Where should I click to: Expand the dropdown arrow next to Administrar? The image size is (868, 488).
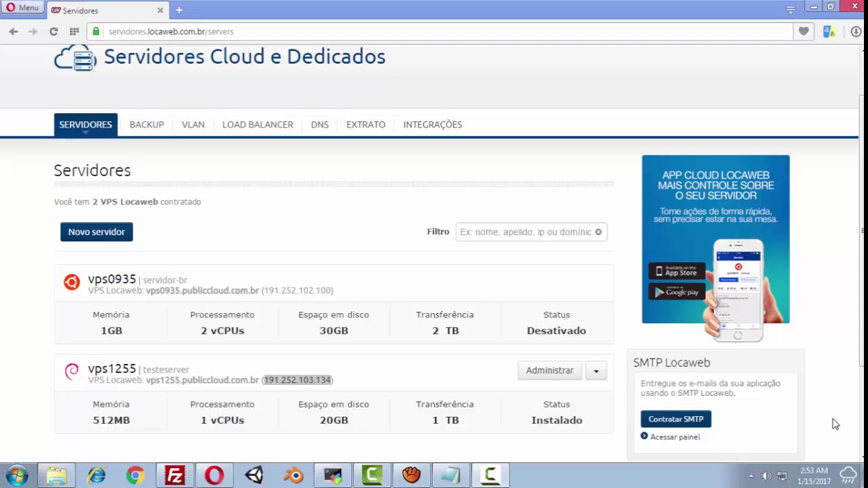pyautogui.click(x=596, y=370)
